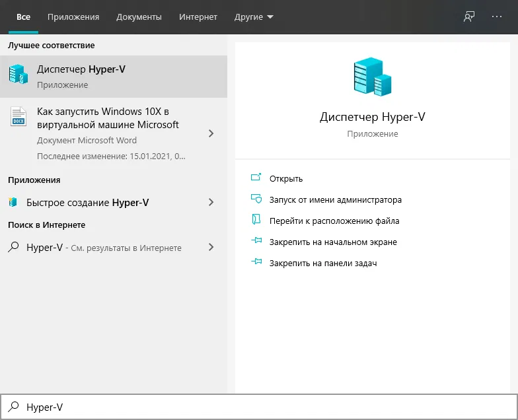Click the feedback icon in top bar
This screenshot has width=518, height=420.
coord(469,17)
